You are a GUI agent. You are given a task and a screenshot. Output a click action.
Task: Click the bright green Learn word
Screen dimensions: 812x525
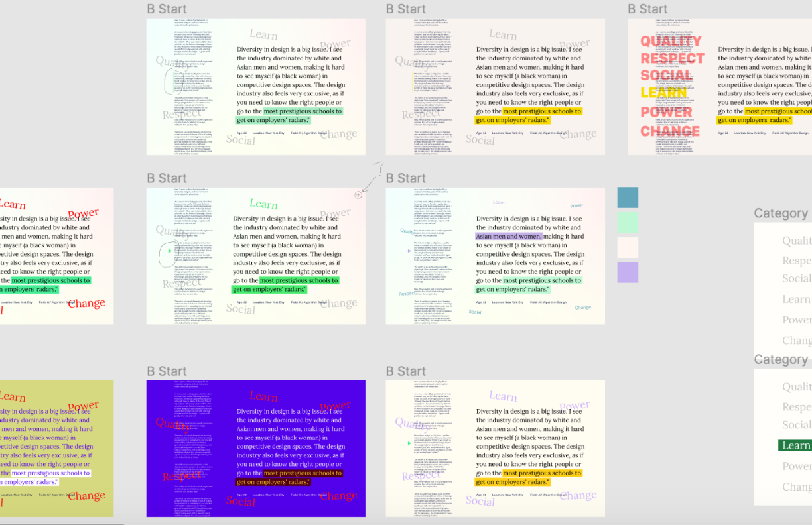pos(263,205)
